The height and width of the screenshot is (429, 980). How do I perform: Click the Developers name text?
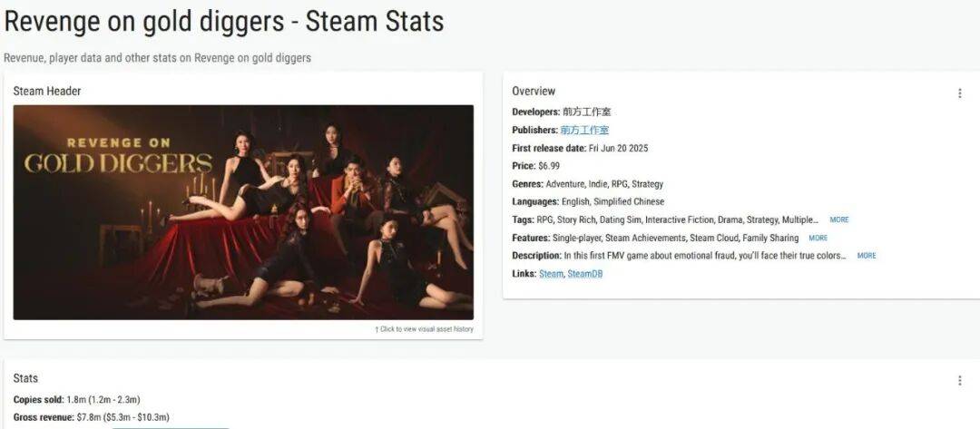[x=586, y=112]
